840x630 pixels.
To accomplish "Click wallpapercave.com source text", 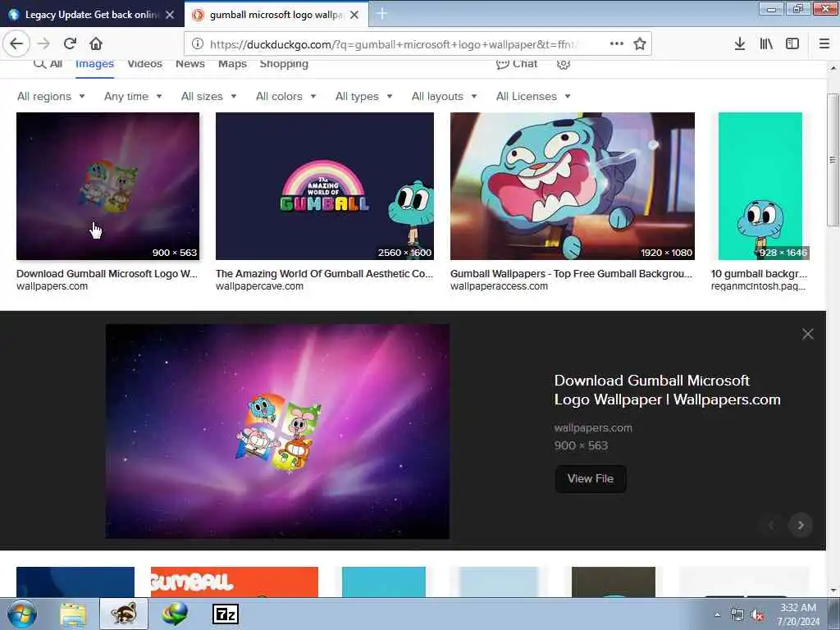I will pyautogui.click(x=259, y=286).
